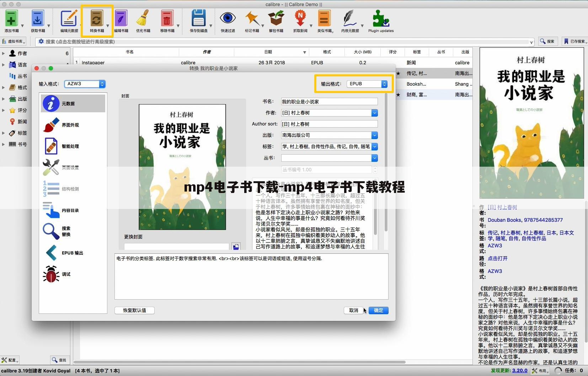Click the series number stepper
Image resolution: width=588 pixels, height=376 pixels.
(375, 170)
